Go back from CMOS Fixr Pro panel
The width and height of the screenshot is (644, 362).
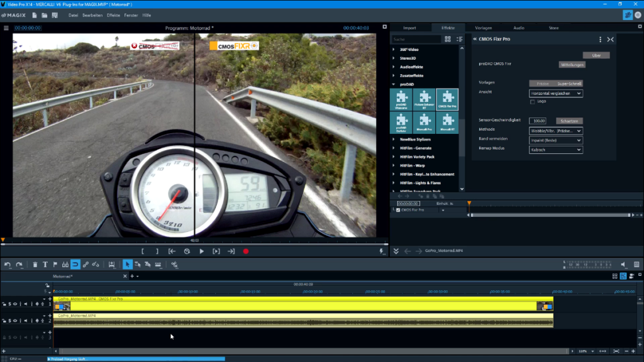(x=475, y=39)
